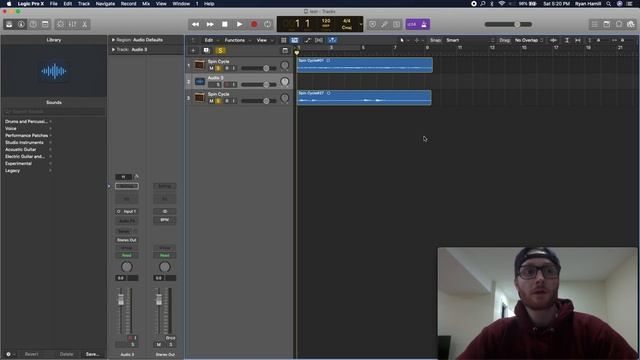Toggle the yellow global Solo S button

[220, 51]
